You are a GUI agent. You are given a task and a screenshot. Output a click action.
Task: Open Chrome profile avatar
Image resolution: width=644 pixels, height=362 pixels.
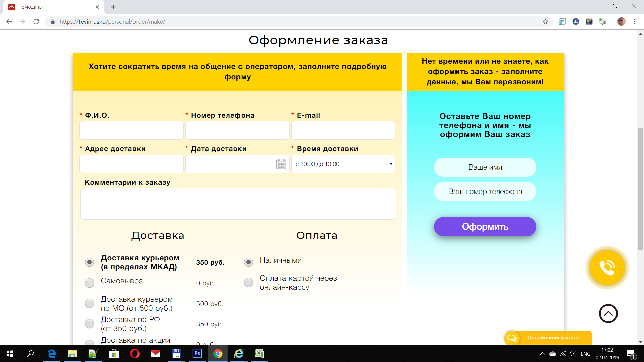click(621, 22)
